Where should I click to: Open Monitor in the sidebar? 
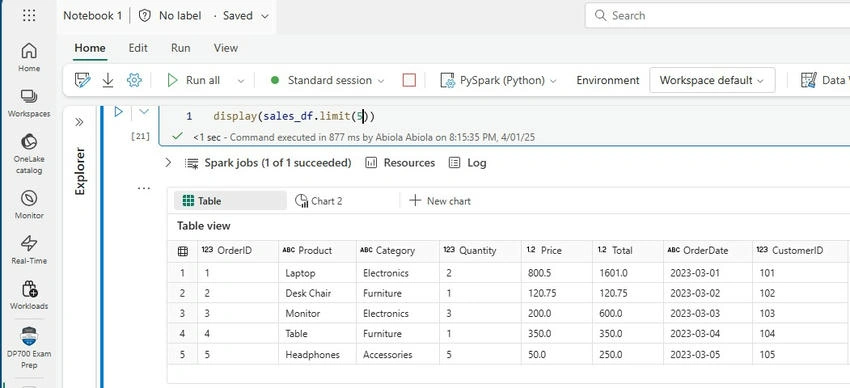[x=29, y=204]
